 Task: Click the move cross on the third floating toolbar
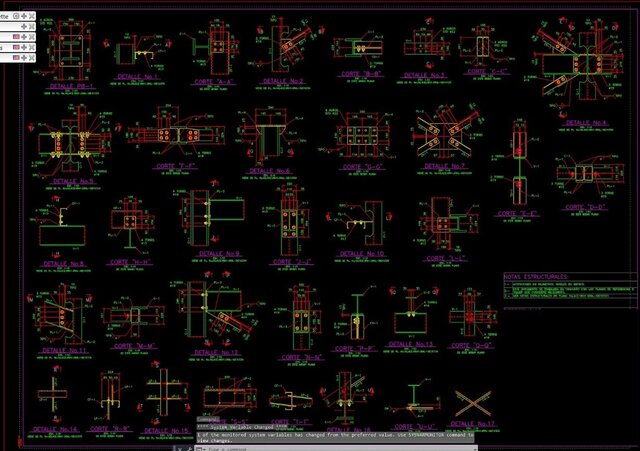click(x=24, y=37)
